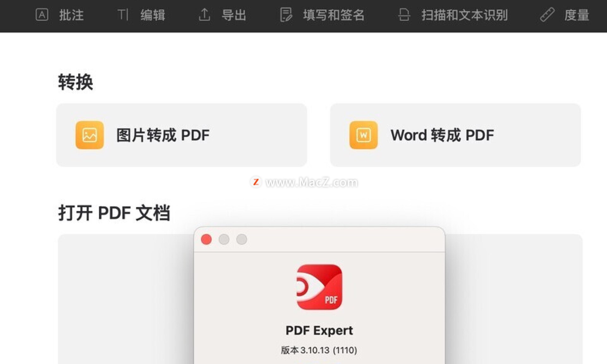The image size is (607, 364).
Task: Click the version 版本 3.10.13 (1110) text
Action: point(319,350)
